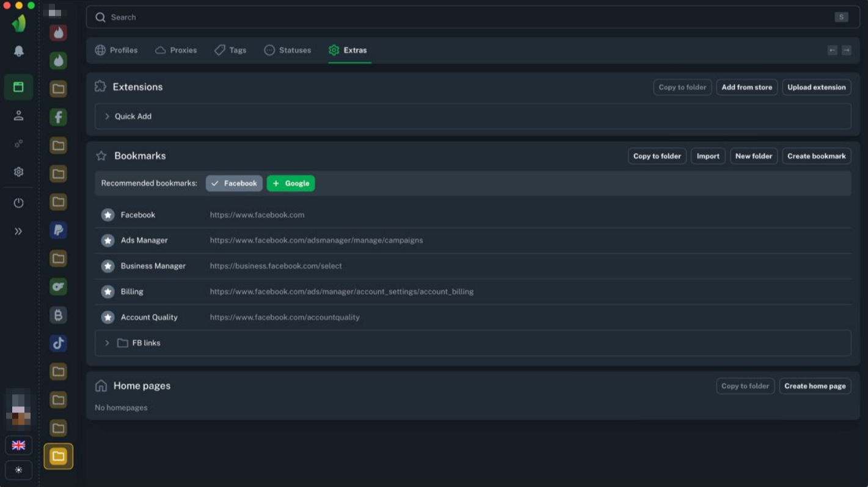
Task: Click the New folder button
Action: (754, 156)
